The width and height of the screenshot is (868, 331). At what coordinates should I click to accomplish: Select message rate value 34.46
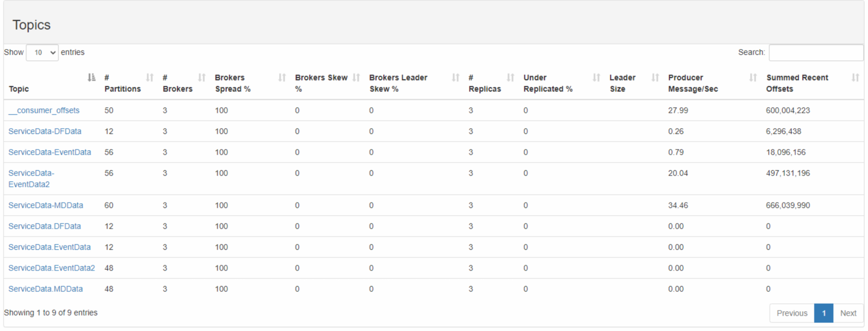click(678, 205)
